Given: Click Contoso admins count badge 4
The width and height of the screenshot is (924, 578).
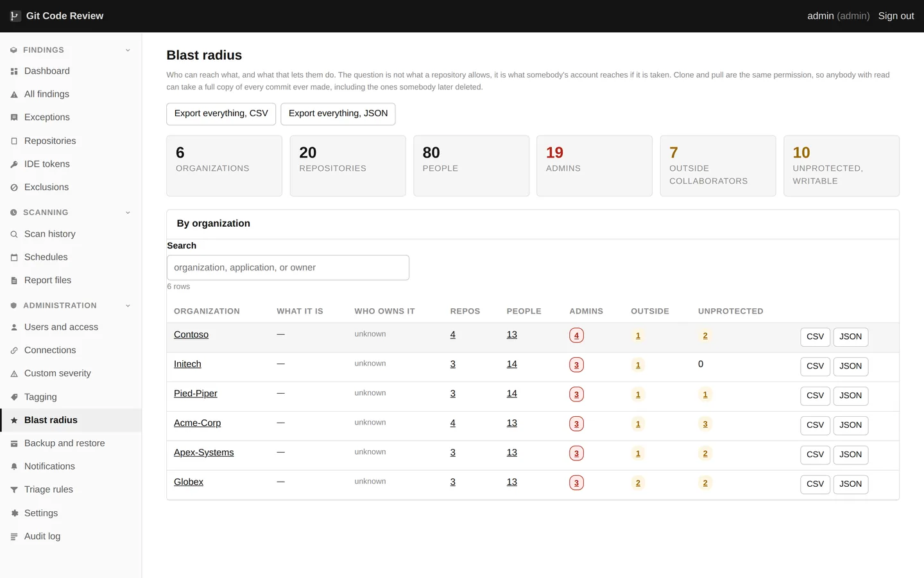Looking at the screenshot, I should [x=576, y=335].
